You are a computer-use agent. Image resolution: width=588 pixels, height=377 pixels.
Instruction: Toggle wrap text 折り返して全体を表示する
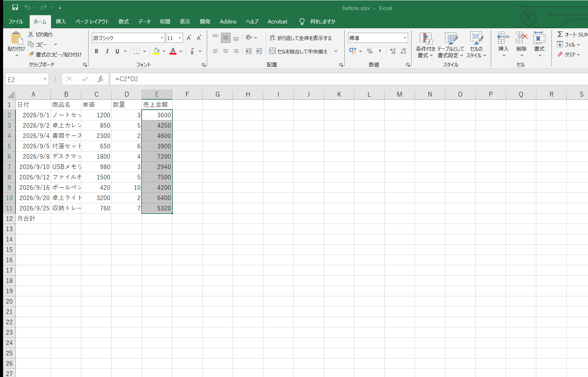(301, 38)
